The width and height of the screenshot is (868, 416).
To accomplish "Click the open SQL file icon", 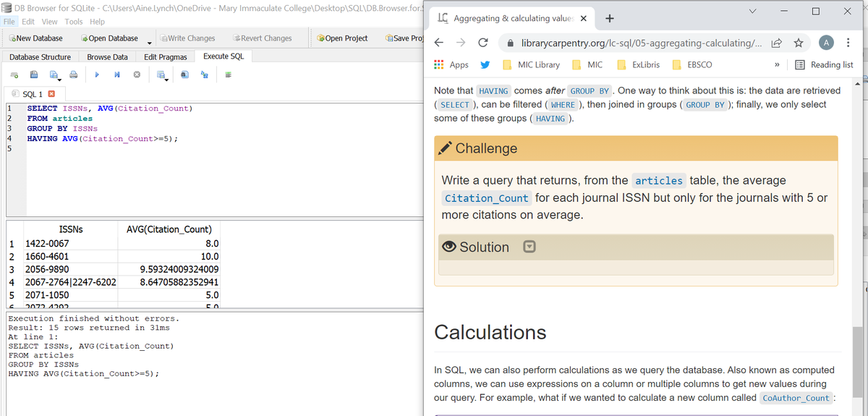I will 34,75.
